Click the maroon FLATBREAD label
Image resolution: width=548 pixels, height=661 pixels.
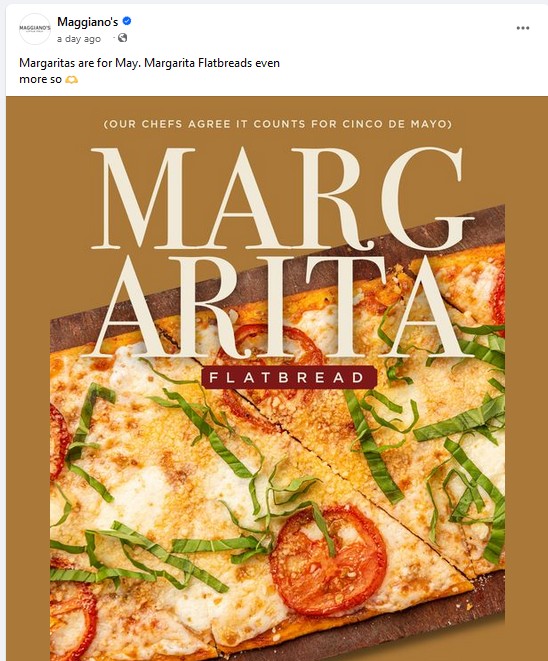[x=289, y=377]
